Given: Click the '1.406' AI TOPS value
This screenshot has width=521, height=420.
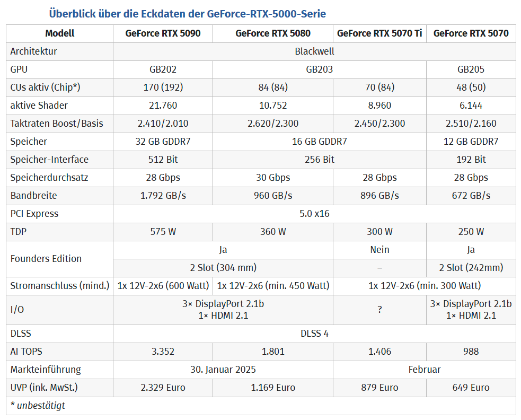Looking at the screenshot, I should (x=379, y=352).
